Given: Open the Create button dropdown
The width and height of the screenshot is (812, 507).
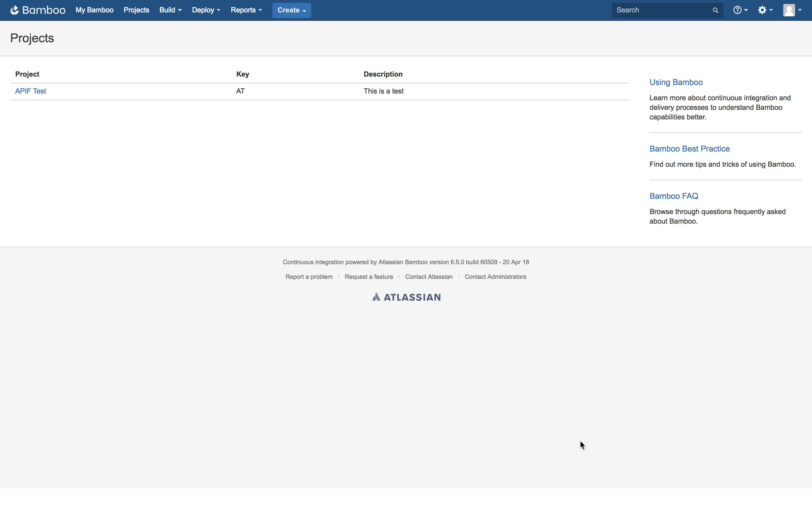Looking at the screenshot, I should point(291,10).
